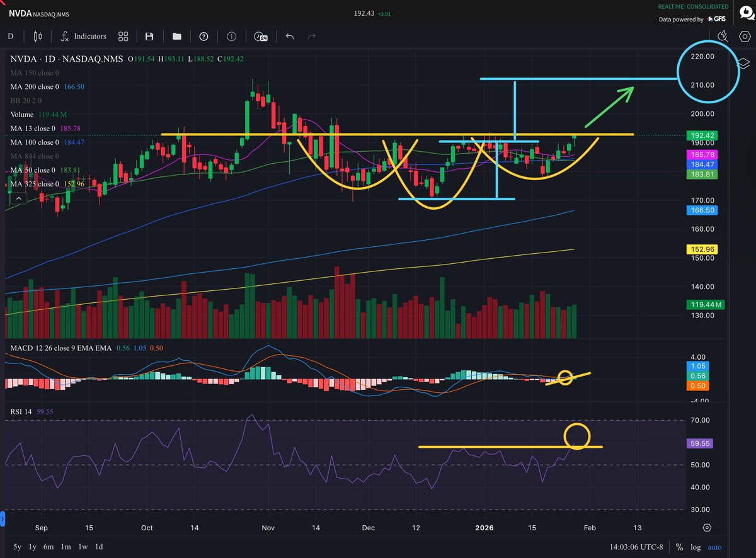The image size is (756, 558).
Task: Open the saved charts folder
Action: click(176, 36)
